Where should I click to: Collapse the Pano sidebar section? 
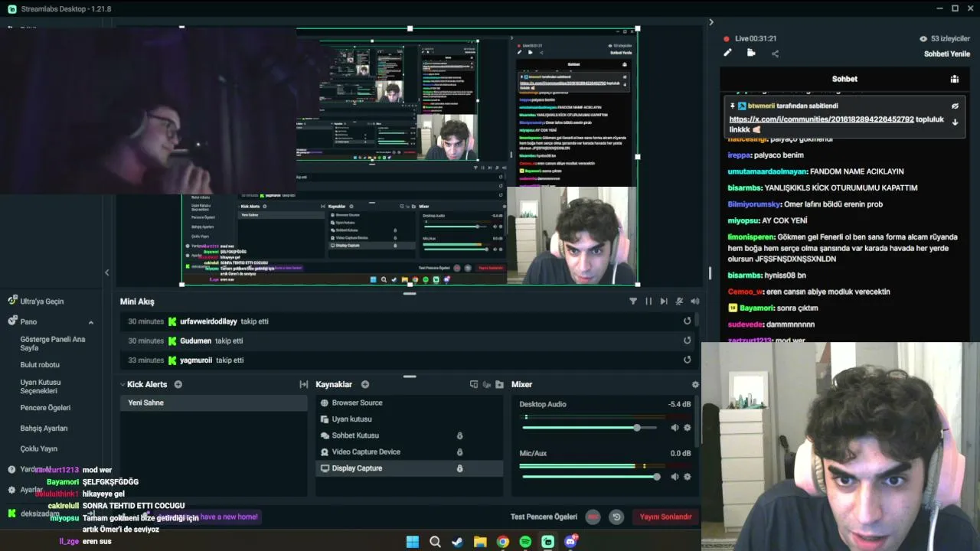point(91,322)
